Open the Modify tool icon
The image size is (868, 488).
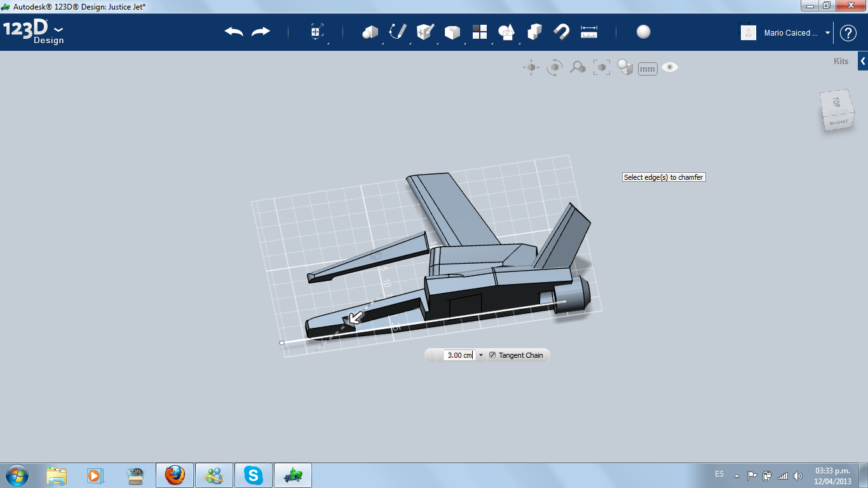point(452,32)
